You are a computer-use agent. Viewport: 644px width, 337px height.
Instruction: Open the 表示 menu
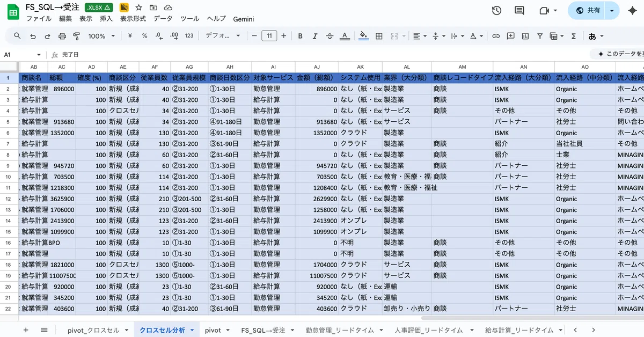(x=86, y=19)
